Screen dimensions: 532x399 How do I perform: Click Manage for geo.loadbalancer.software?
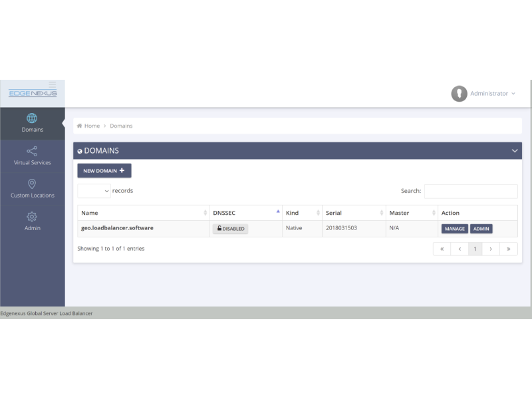coord(455,229)
